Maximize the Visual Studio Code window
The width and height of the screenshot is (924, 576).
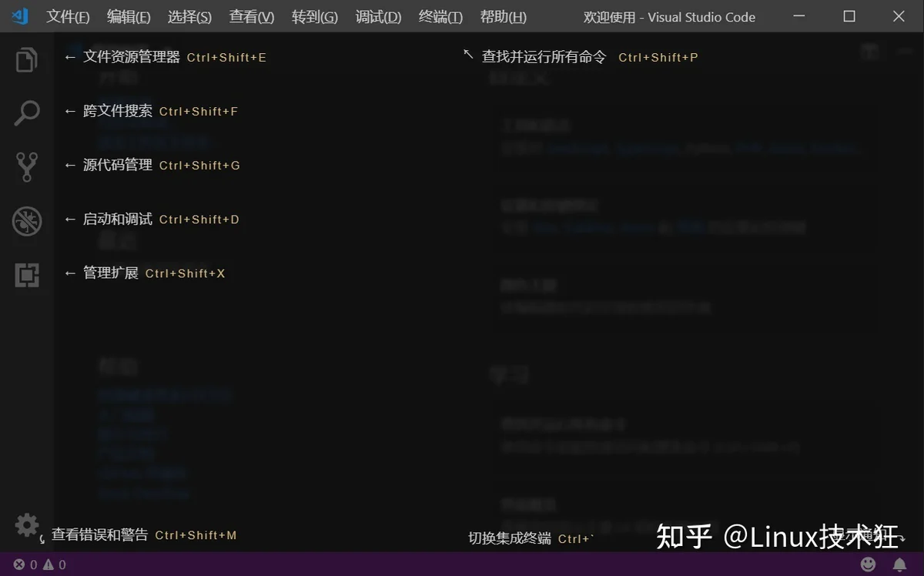[849, 16]
